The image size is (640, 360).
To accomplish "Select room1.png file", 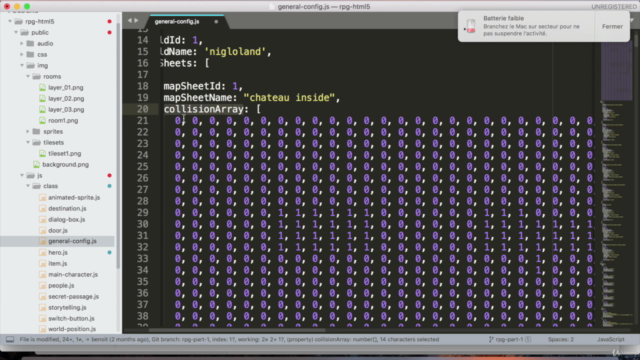I will pos(63,120).
